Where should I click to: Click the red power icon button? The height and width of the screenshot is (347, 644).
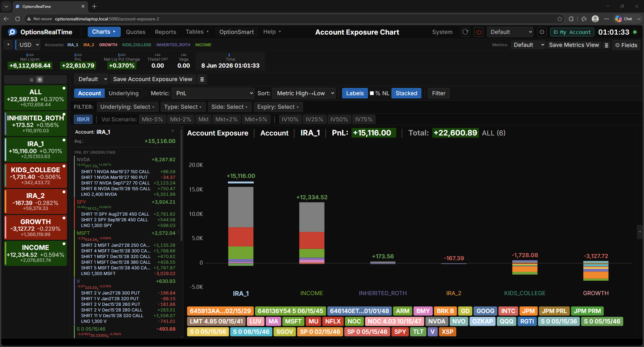pyautogui.click(x=479, y=32)
